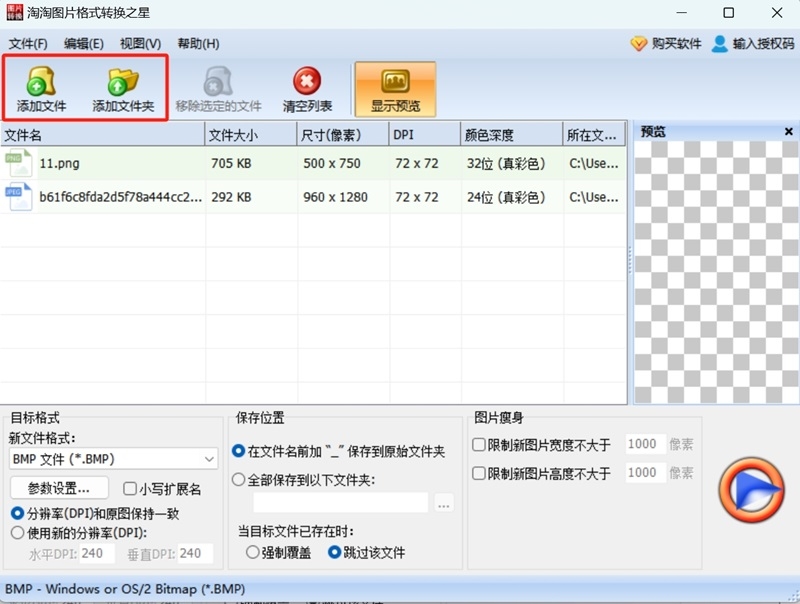Image resolution: width=800 pixels, height=604 pixels.
Task: Click the 输入授权码 user icon
Action: (x=719, y=44)
